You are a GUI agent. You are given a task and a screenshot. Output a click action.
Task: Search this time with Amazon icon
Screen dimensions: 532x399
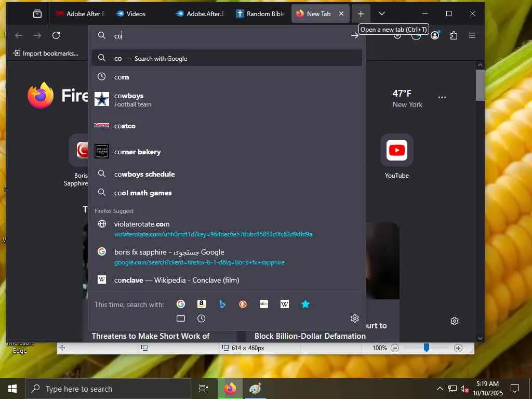click(202, 304)
